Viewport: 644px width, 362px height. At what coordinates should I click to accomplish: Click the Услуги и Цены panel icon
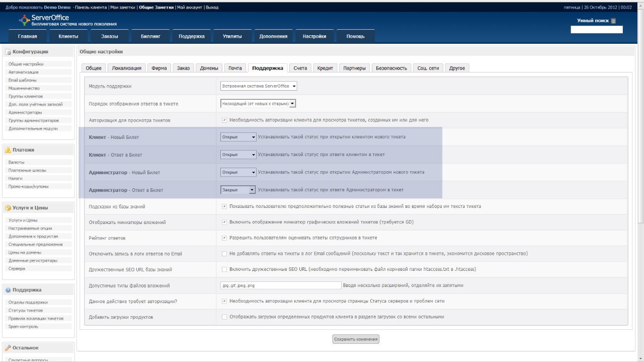tap(9, 208)
